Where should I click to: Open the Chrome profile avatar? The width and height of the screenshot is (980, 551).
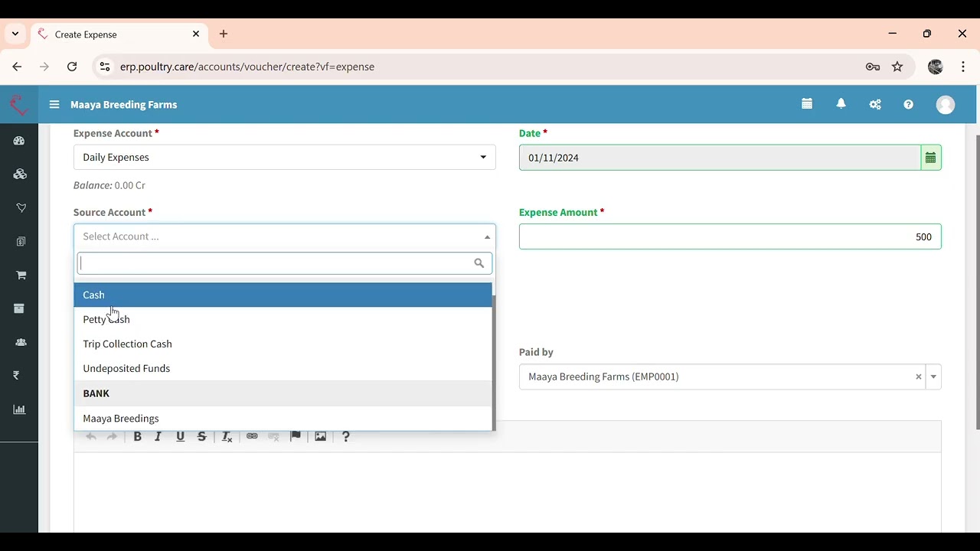936,67
